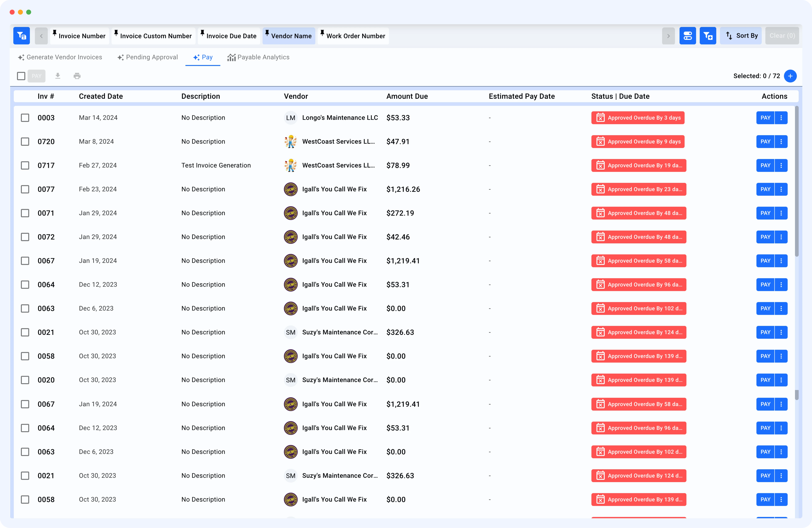Open the saved filters funnel icon
812x528 pixels.
point(21,35)
